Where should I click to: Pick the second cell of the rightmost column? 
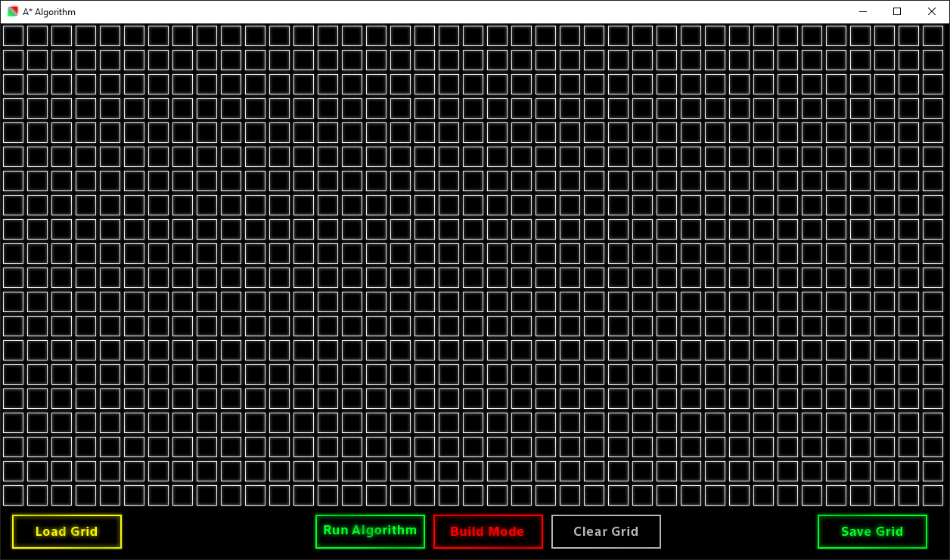(x=933, y=60)
